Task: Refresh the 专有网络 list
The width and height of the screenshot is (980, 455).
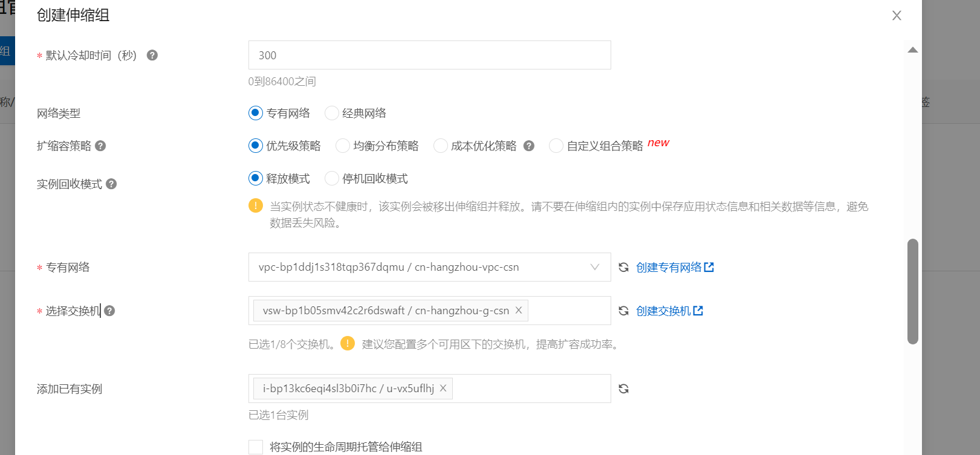Action: pyautogui.click(x=624, y=267)
